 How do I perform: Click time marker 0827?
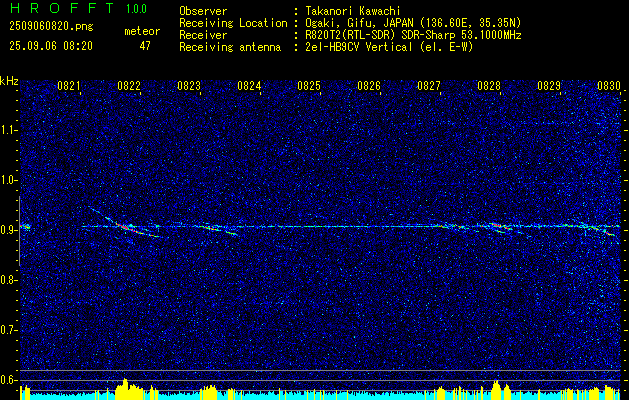click(x=429, y=85)
